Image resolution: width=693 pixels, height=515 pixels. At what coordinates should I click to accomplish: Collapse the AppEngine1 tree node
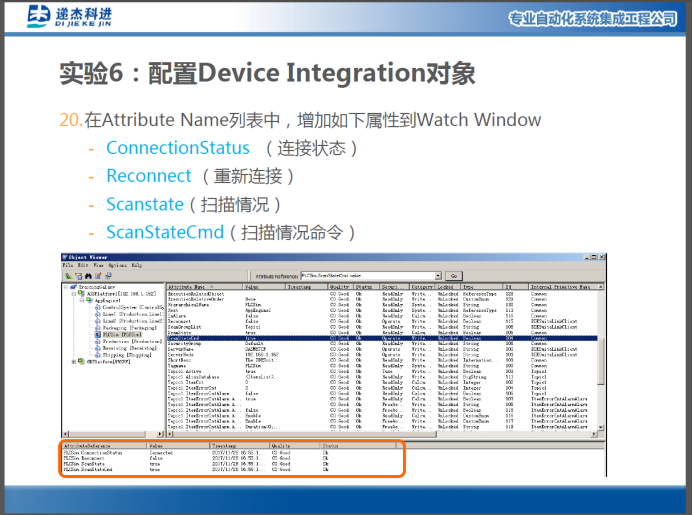pyautogui.click(x=82, y=299)
